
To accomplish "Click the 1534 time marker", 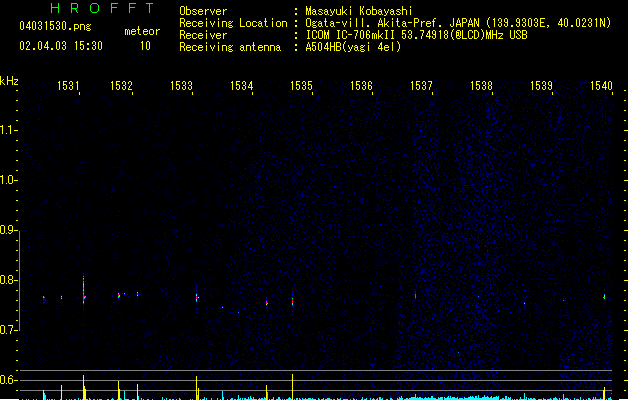I will [x=241, y=86].
